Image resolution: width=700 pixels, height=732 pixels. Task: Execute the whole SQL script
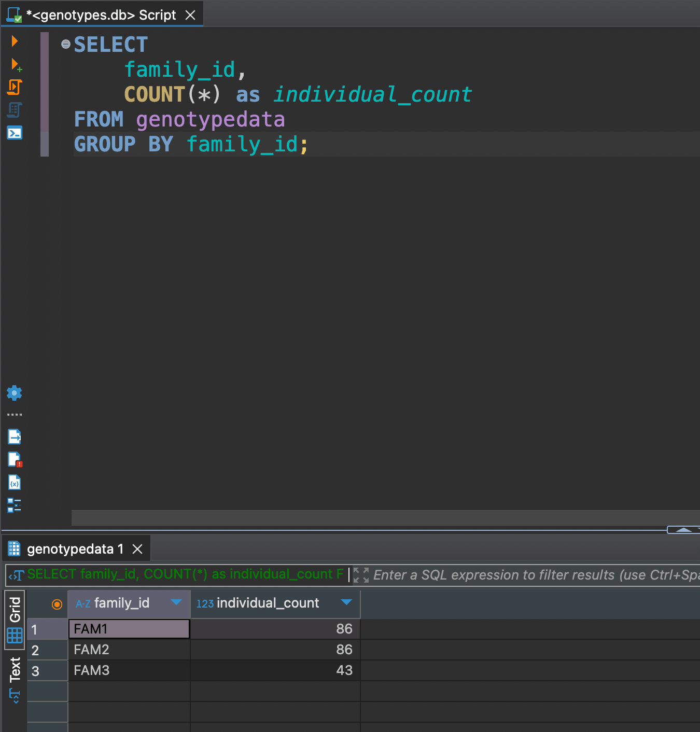[x=14, y=87]
